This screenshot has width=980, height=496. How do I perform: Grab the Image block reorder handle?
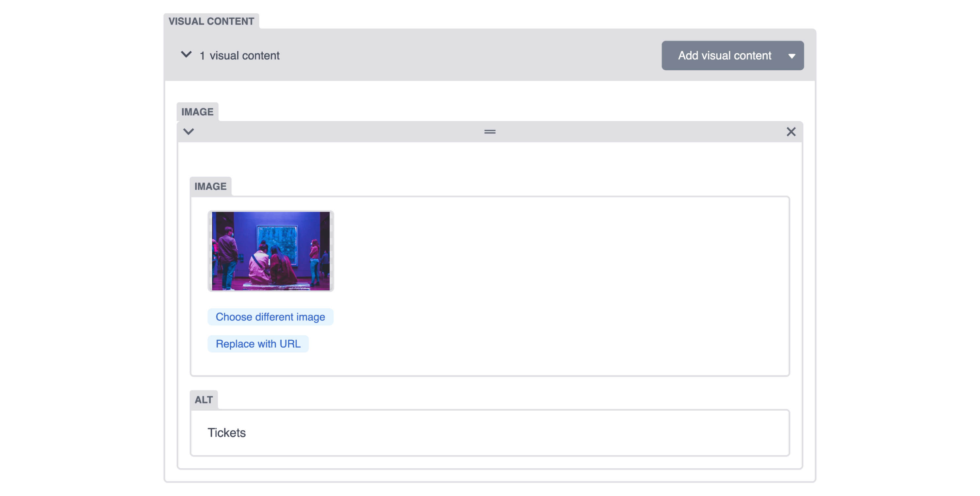tap(490, 132)
